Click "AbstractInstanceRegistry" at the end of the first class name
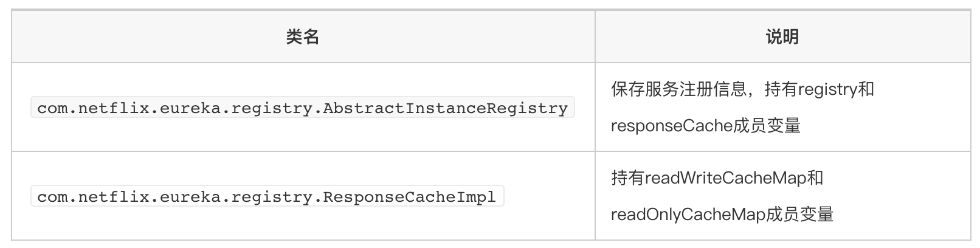The height and width of the screenshot is (248, 980). pyautogui.click(x=446, y=108)
